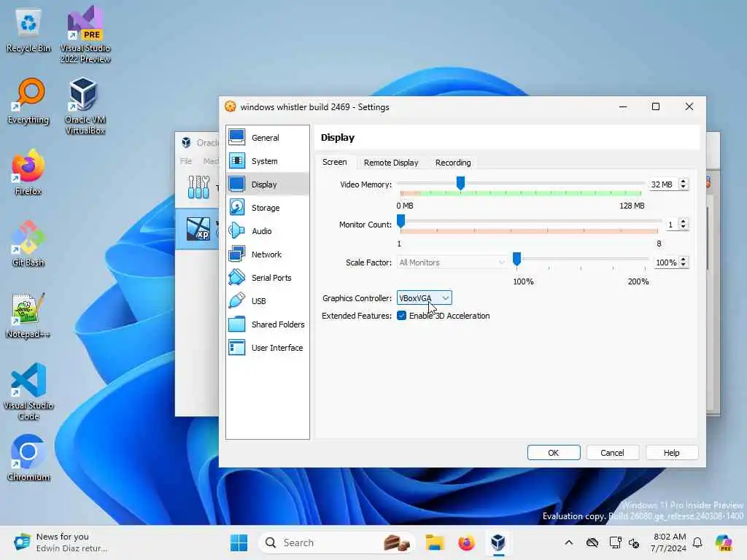The width and height of the screenshot is (747, 560).
Task: Open the General settings category
Action: click(267, 138)
